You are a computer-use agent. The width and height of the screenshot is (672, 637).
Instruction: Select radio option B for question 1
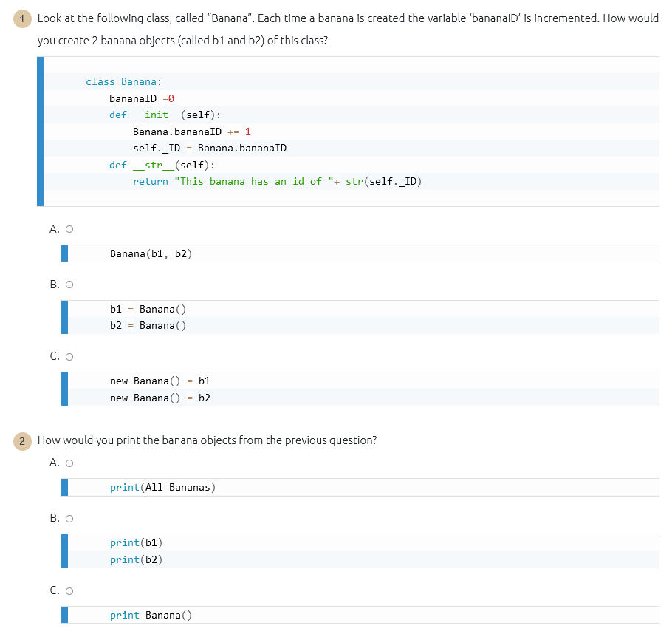point(69,285)
